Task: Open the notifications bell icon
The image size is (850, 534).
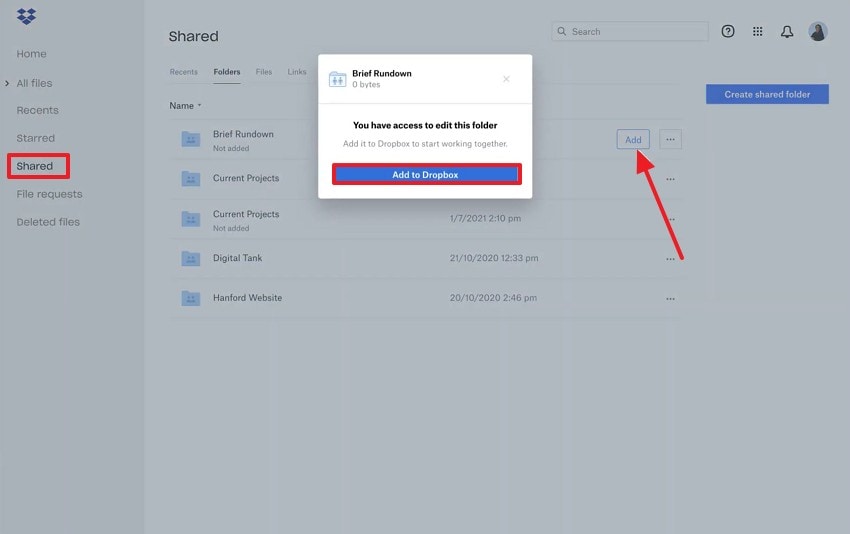Action: (x=787, y=31)
